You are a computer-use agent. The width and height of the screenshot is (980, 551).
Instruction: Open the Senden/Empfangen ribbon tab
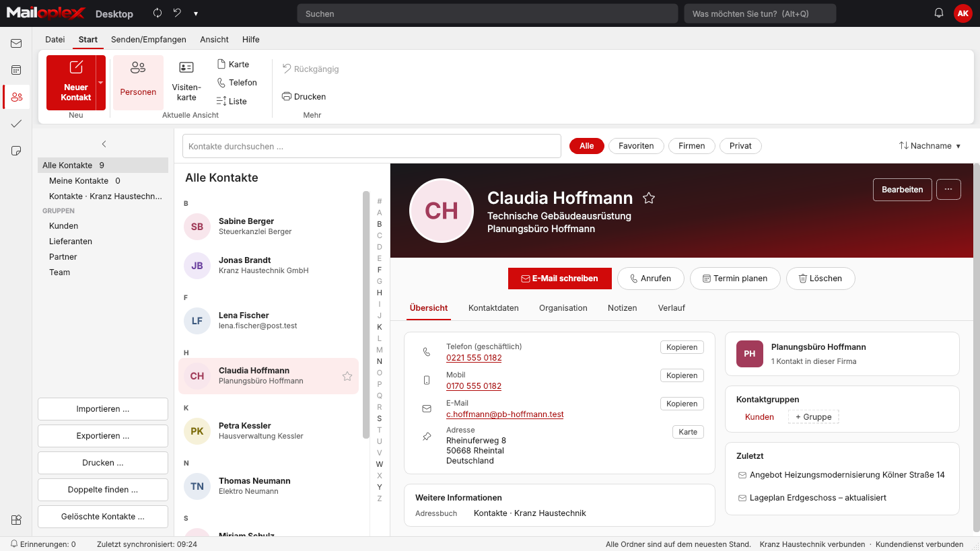click(149, 40)
